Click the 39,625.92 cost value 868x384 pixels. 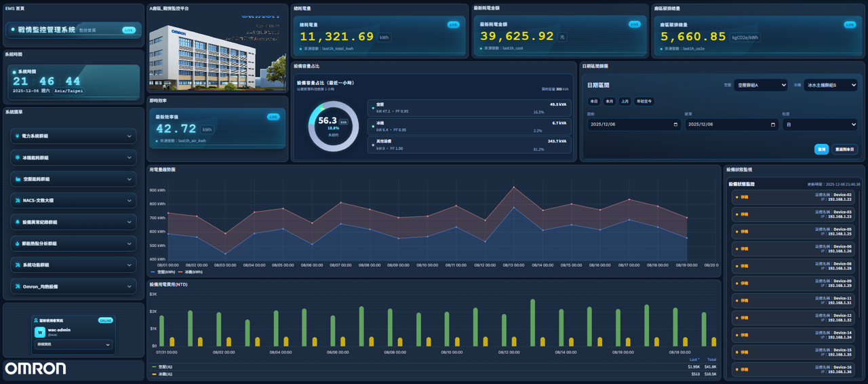point(517,37)
